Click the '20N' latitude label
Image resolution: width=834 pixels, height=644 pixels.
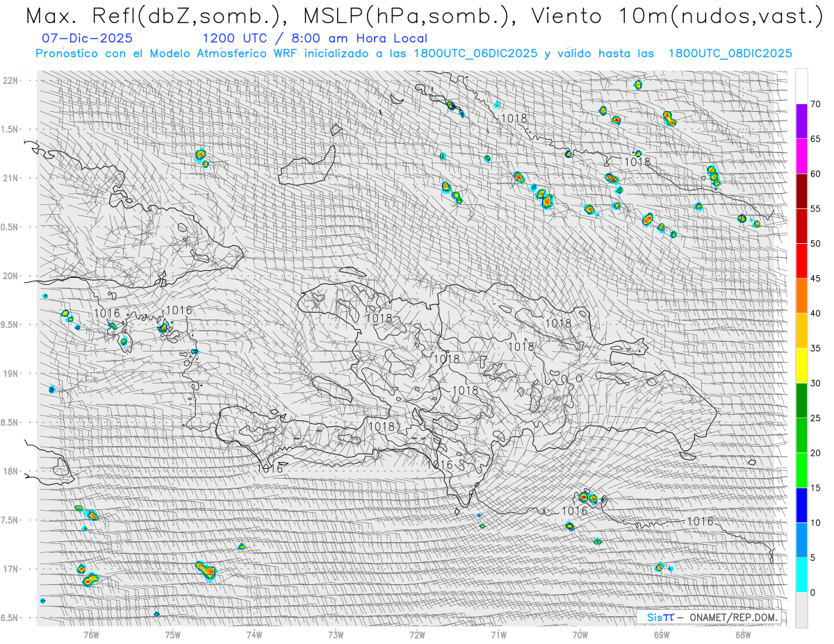click(12, 276)
